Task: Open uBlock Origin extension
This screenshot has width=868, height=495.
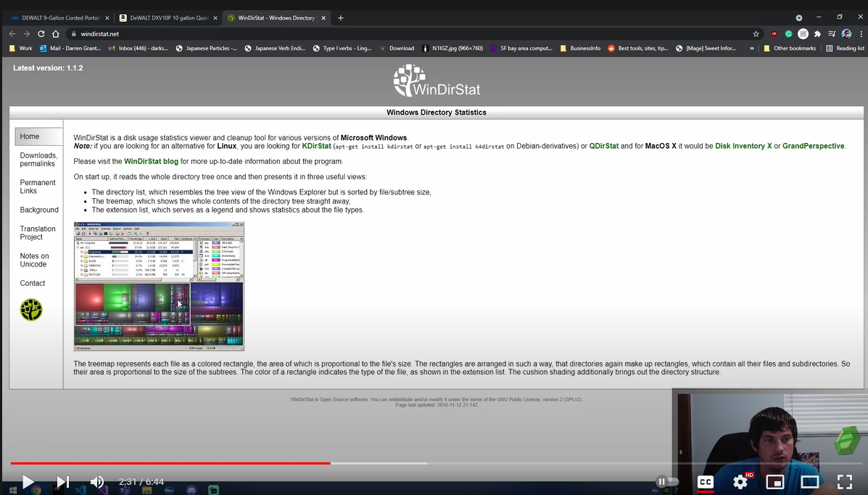Action: tap(774, 34)
